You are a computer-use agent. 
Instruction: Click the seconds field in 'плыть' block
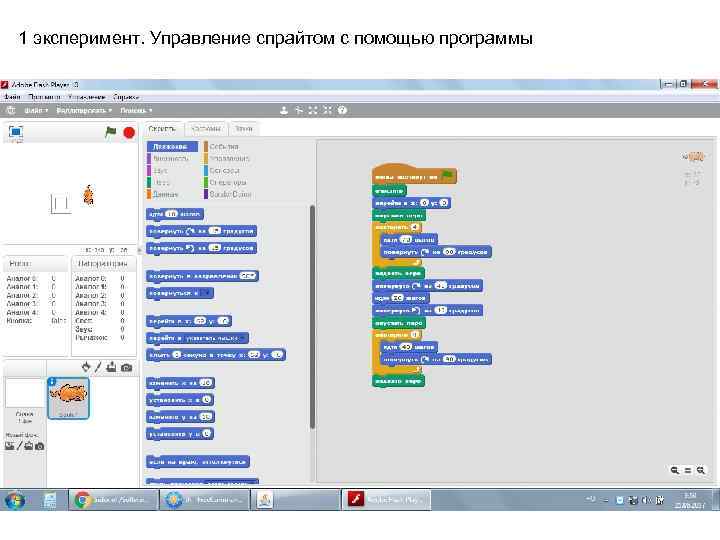coord(177,355)
